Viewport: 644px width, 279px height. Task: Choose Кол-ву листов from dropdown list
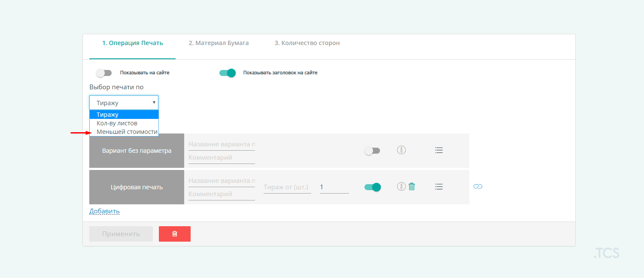[x=117, y=123]
